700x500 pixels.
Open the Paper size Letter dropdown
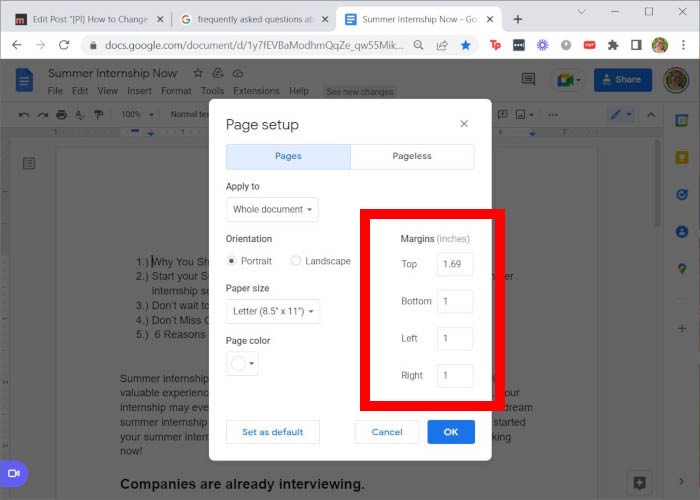273,311
